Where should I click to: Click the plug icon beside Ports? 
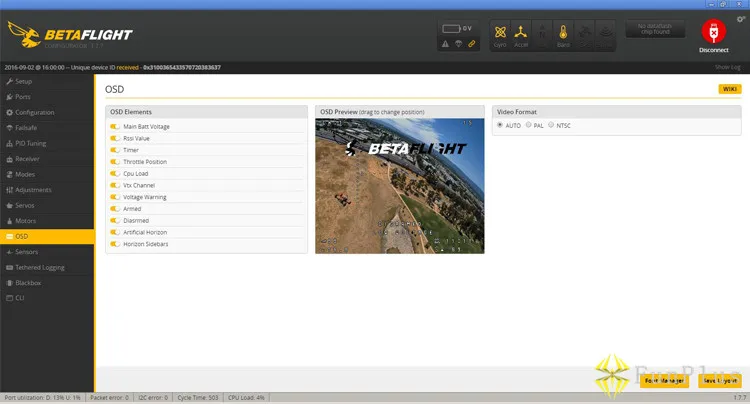10,97
